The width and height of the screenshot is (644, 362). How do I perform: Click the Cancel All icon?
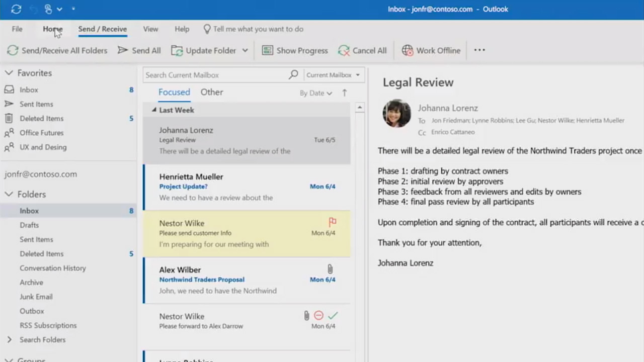344,50
